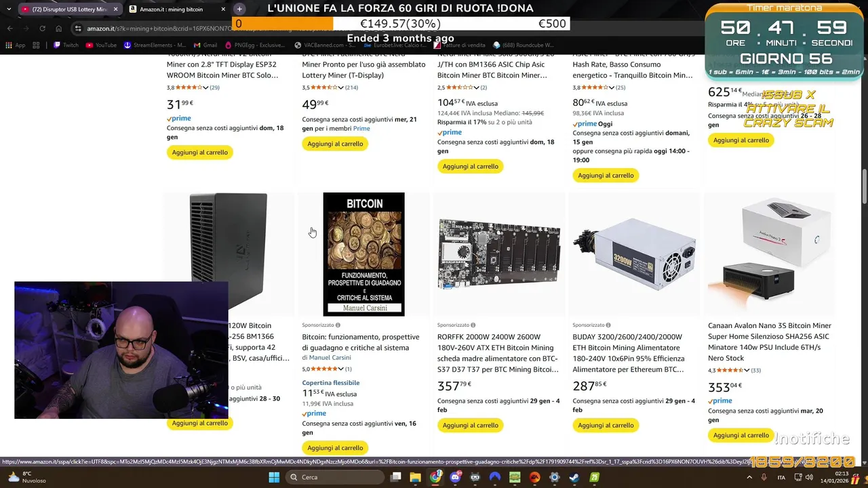Open File Explorer from the taskbar
868x488 pixels.
coord(416,477)
